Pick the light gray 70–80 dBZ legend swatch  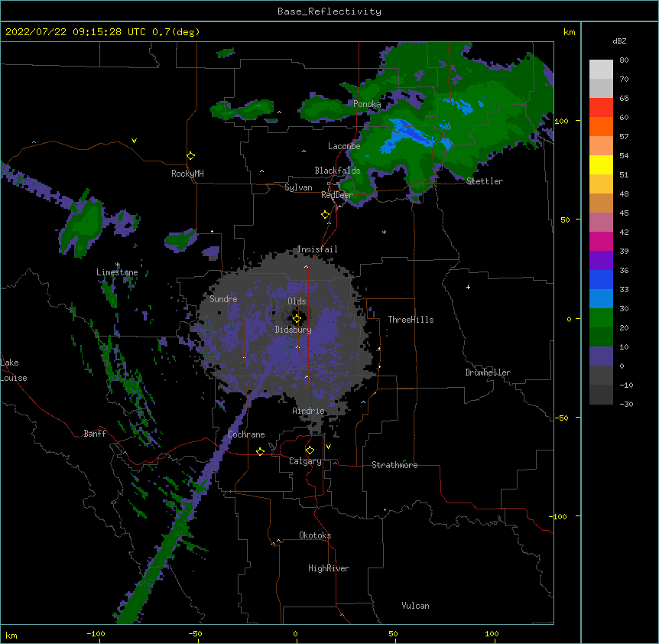601,70
